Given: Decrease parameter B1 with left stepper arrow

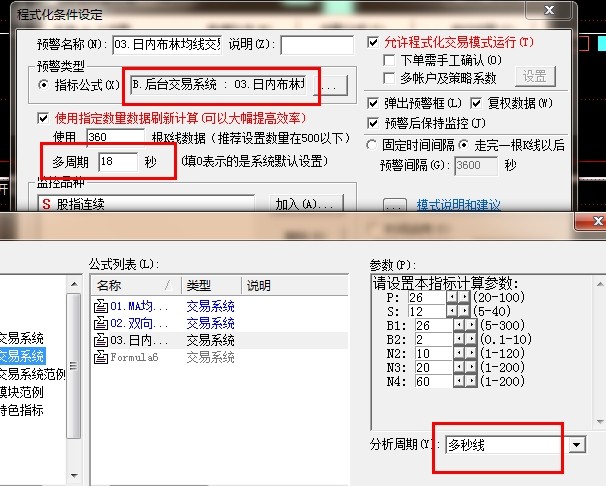Looking at the screenshot, I should pyautogui.click(x=460, y=325).
